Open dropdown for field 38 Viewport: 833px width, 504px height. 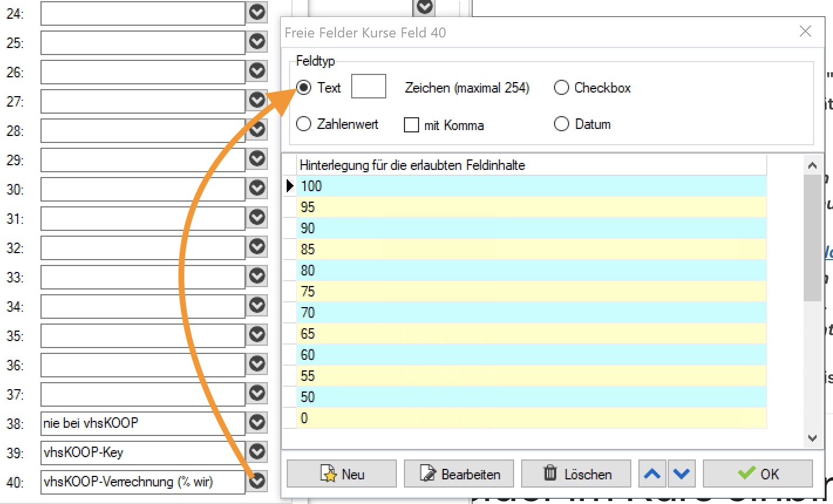[257, 422]
